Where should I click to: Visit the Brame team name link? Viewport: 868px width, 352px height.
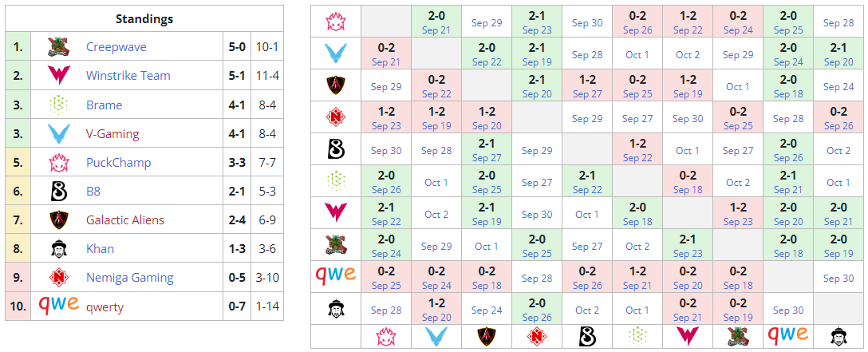tap(105, 105)
